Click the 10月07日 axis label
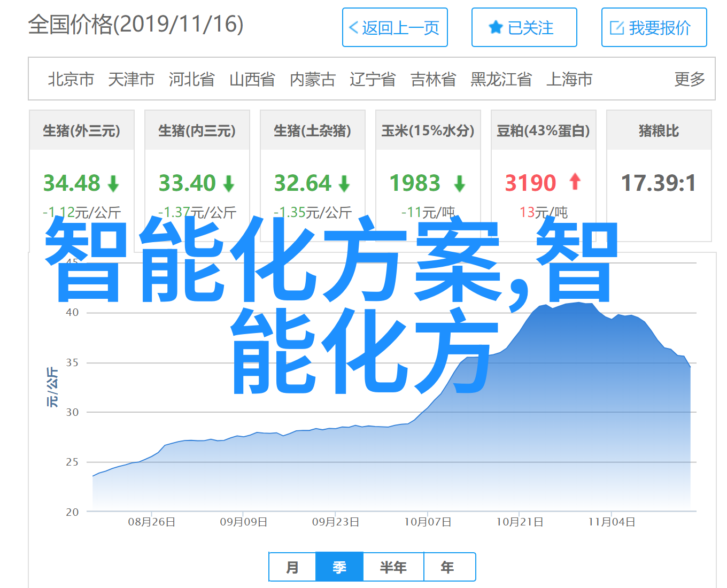727x588 pixels. click(x=428, y=522)
